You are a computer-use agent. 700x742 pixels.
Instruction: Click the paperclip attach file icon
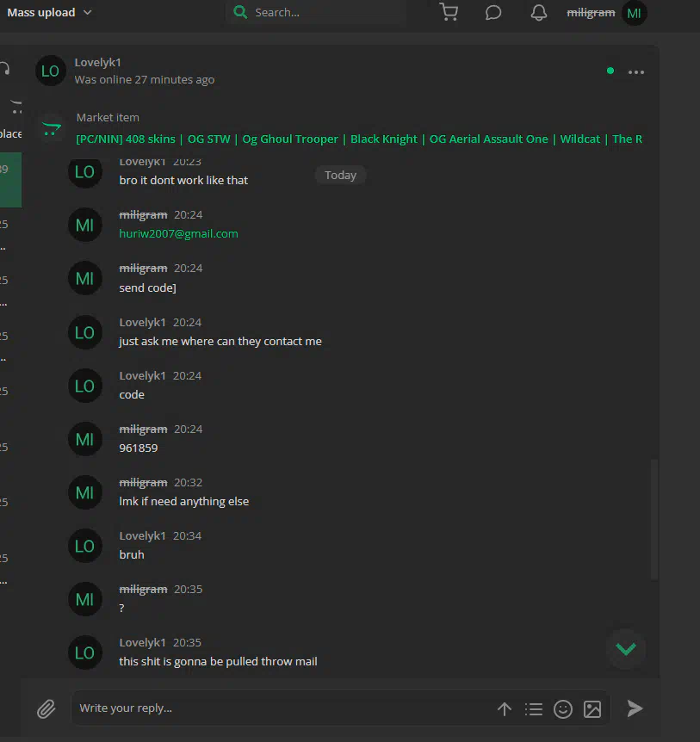(x=46, y=708)
